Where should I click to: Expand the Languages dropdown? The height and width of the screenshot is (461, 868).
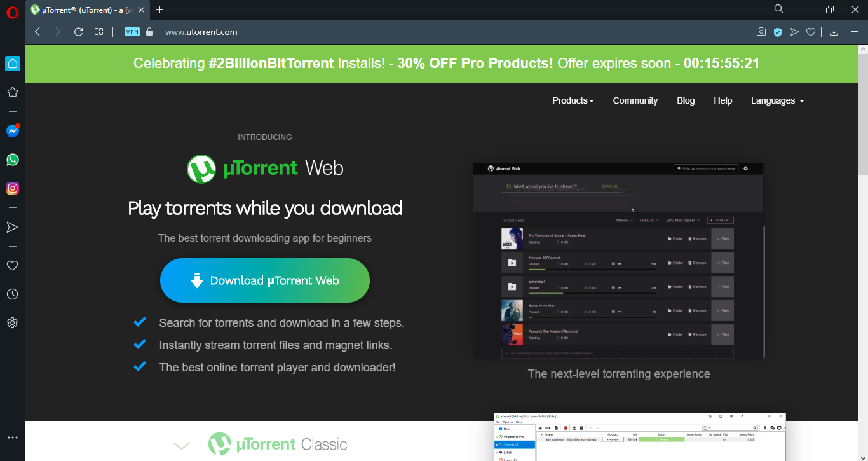click(778, 100)
